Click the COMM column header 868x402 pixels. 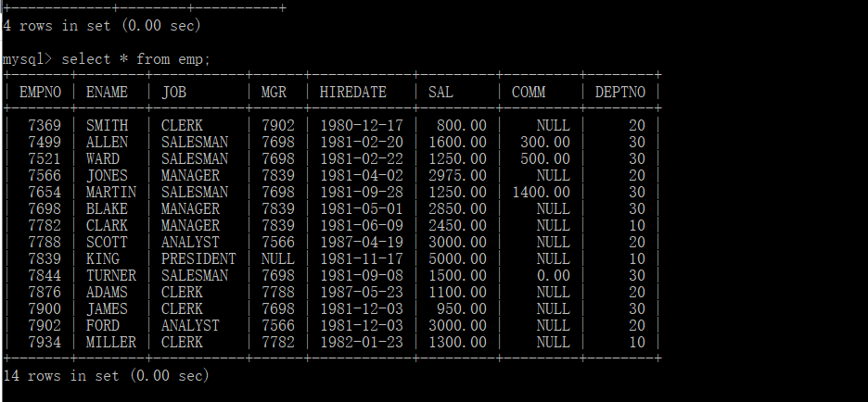(528, 92)
